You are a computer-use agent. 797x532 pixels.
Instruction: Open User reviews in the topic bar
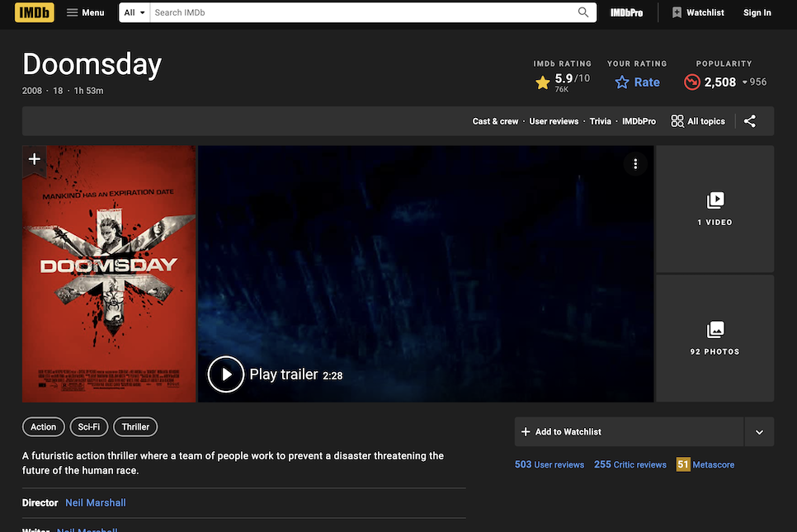[x=554, y=121]
